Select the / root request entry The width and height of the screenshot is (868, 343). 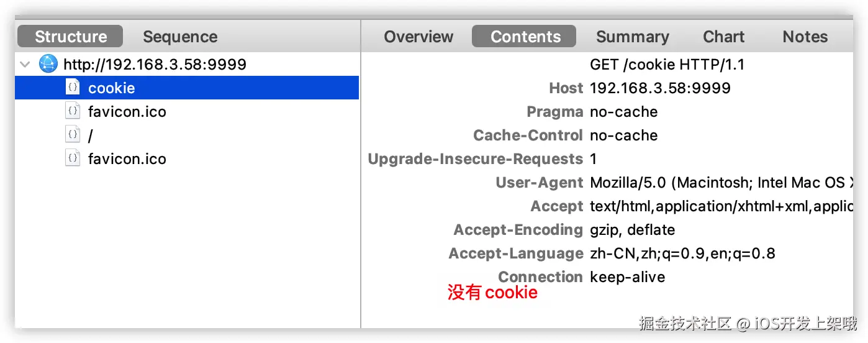click(x=91, y=135)
